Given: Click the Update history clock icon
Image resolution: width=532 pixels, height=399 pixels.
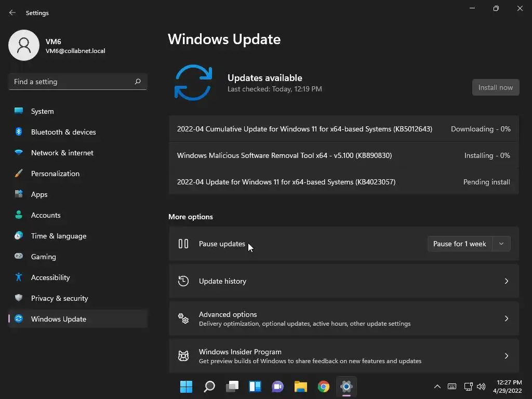Looking at the screenshot, I should click(183, 281).
